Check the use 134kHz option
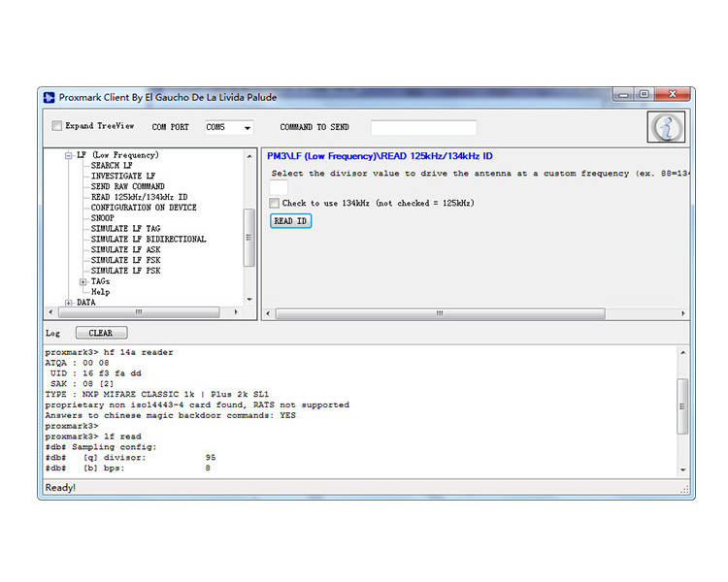Screen dimensions: 728x582 pyautogui.click(x=275, y=204)
